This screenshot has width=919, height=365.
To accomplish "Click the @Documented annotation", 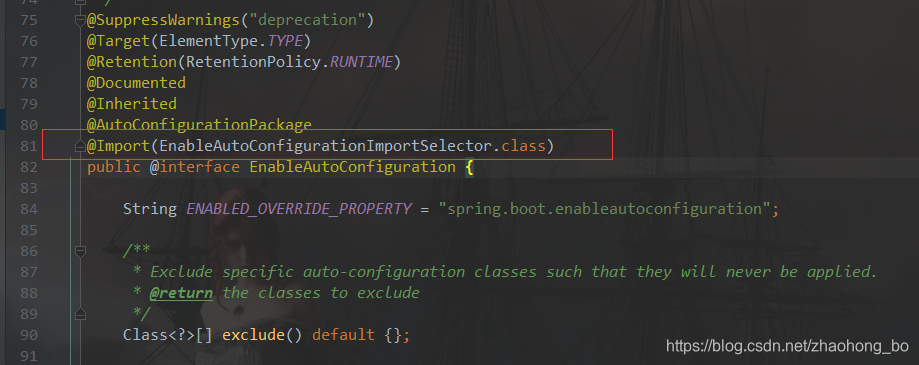I will click(137, 83).
